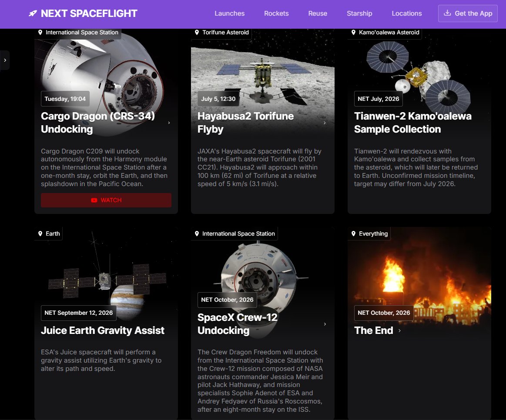Image resolution: width=506 pixels, height=420 pixels.
Task: Open Hayabusa2 Torifune Flyby event
Action: coord(245,123)
